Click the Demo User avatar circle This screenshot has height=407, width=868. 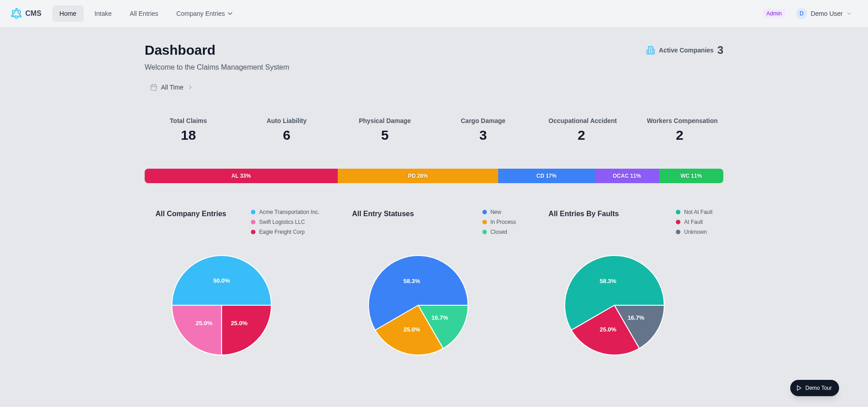802,14
